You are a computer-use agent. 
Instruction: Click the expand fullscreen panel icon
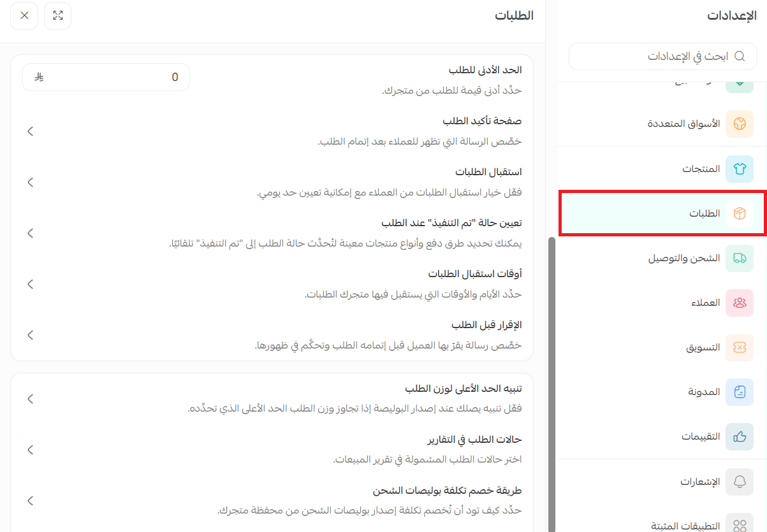click(x=57, y=16)
